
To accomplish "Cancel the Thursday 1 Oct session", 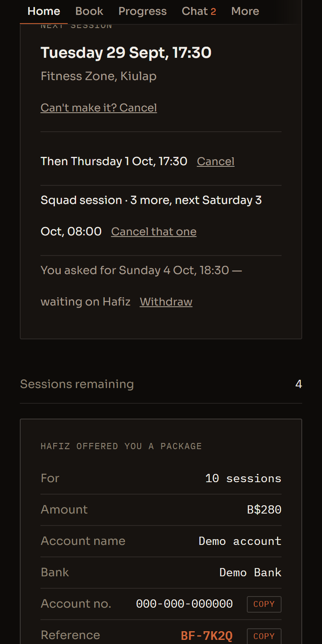I will click(215, 161).
